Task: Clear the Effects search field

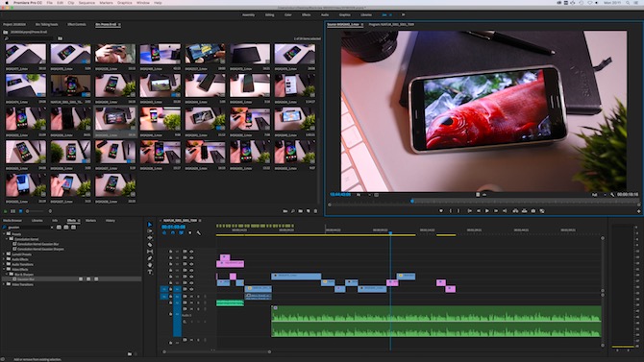Action: point(52,228)
